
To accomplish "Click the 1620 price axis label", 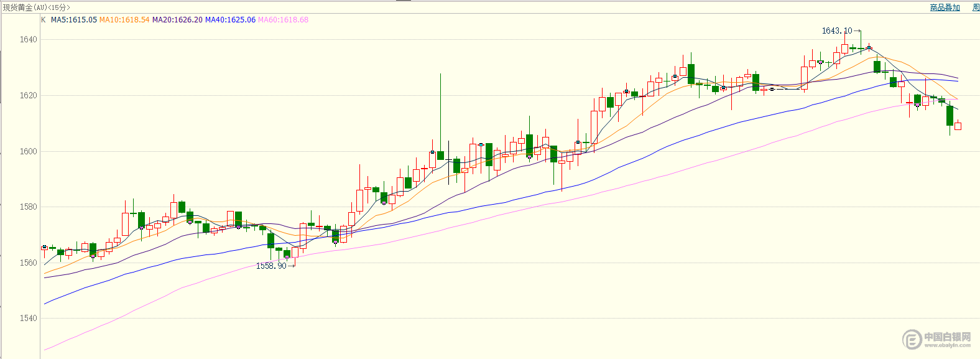I will pos(29,95).
